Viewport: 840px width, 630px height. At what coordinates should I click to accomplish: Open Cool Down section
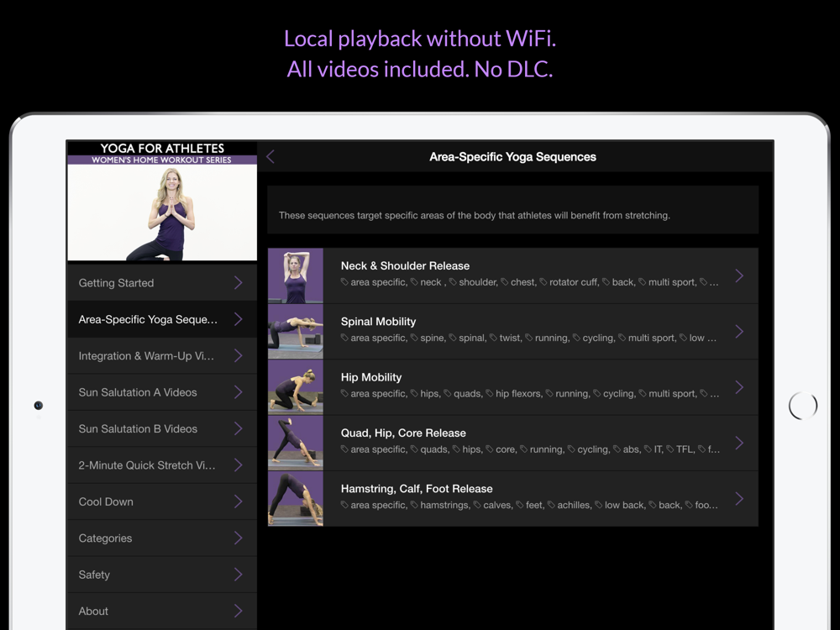[162, 501]
